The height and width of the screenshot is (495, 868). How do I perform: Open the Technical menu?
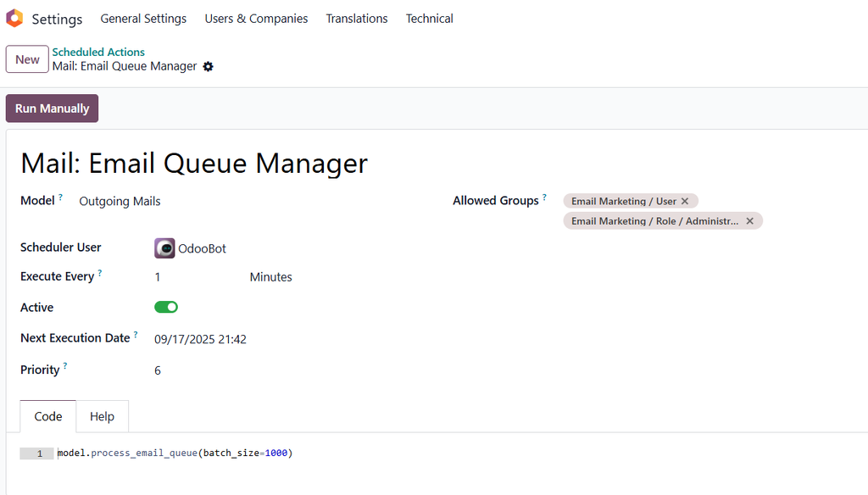[429, 19]
